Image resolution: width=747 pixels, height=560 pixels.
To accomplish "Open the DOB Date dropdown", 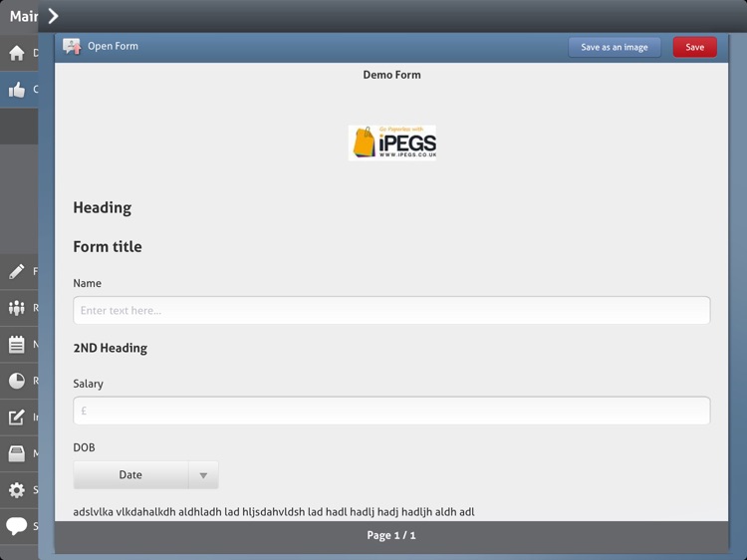I will pyautogui.click(x=145, y=474).
